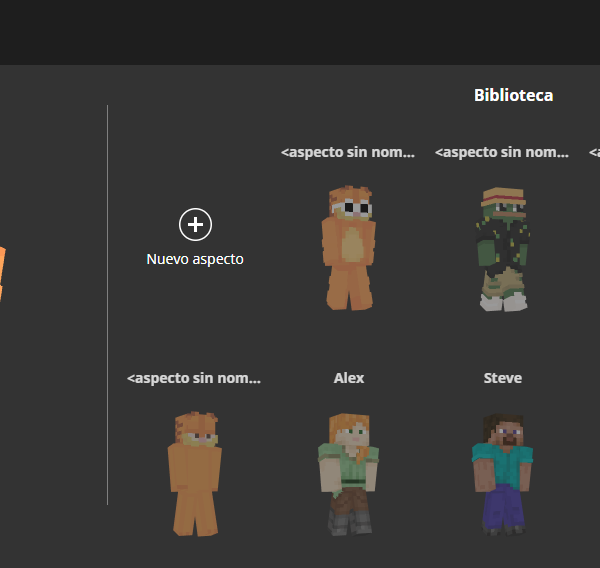600x568 pixels.
Task: Click the unnamed skin label above the big-eyed cat
Action: (x=347, y=152)
